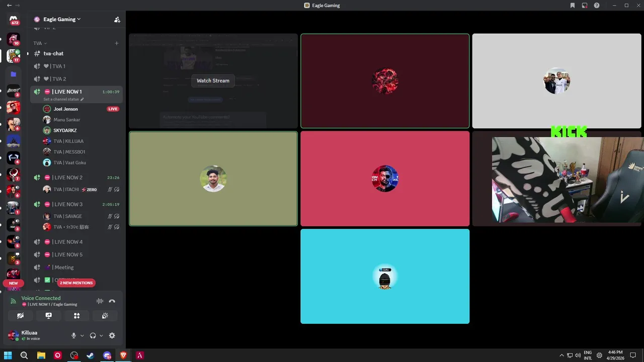
Task: Click the forward navigation arrow
Action: (x=18, y=5)
